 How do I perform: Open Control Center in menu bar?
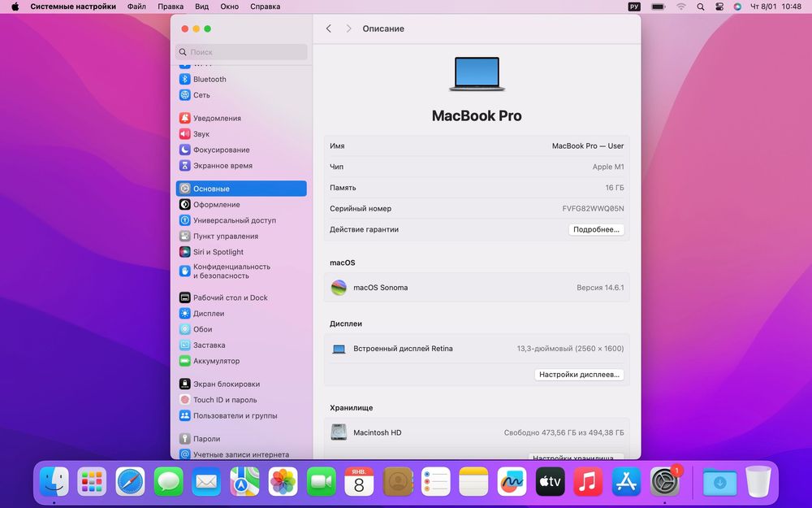click(x=719, y=7)
